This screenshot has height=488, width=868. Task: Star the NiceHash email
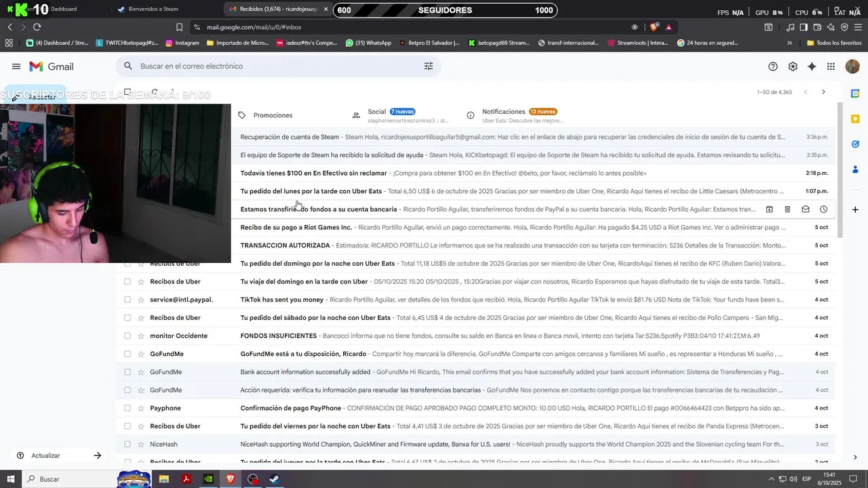pos(141,444)
